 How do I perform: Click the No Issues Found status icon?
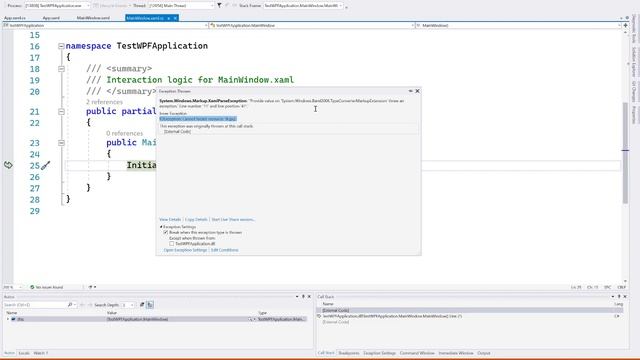(32, 287)
